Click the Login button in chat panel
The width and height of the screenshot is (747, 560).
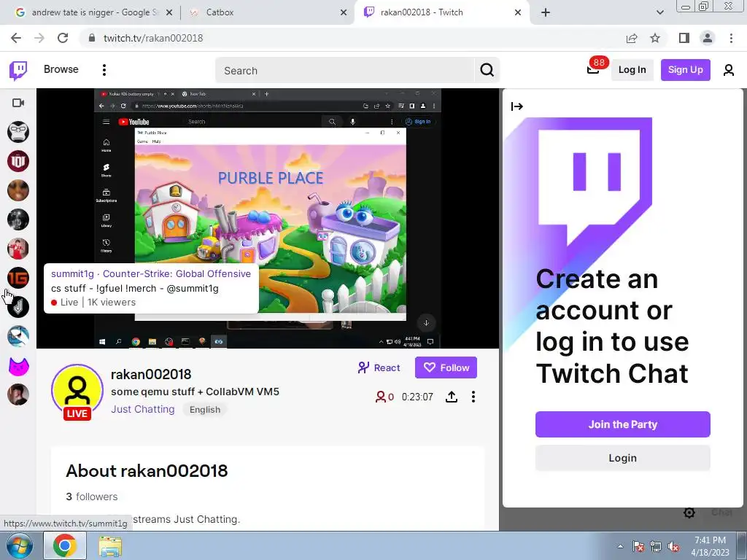coord(623,458)
